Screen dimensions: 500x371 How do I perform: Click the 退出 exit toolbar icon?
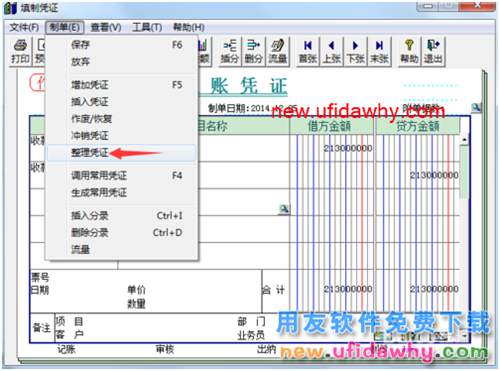point(433,51)
